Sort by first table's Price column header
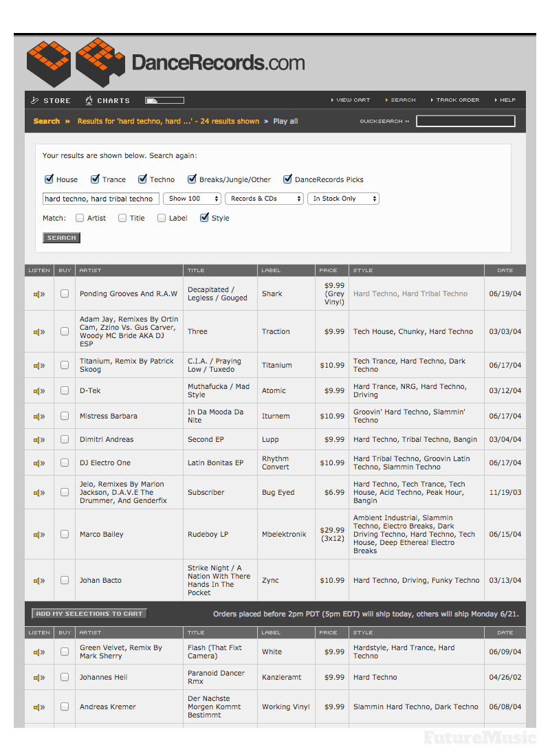 pyautogui.click(x=328, y=271)
